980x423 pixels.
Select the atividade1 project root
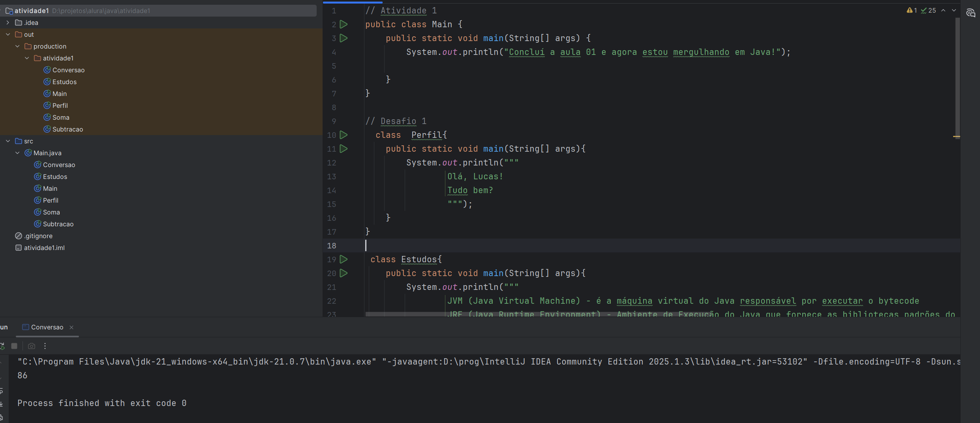(158, 11)
